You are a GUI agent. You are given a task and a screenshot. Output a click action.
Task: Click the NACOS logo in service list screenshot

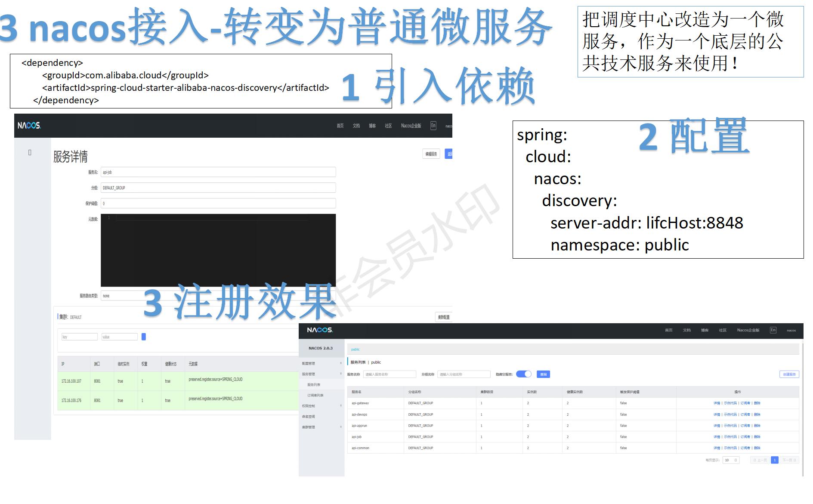pyautogui.click(x=320, y=330)
